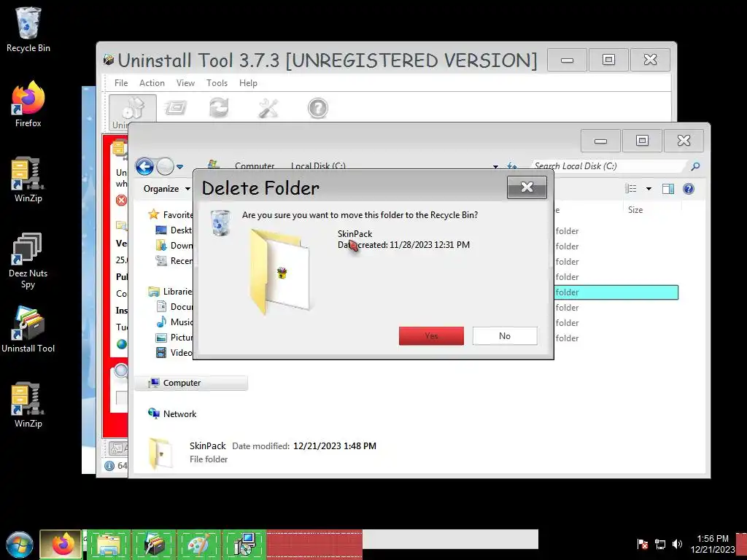
Task: Open Tools menu in Uninstall Tool
Action: [x=217, y=83]
